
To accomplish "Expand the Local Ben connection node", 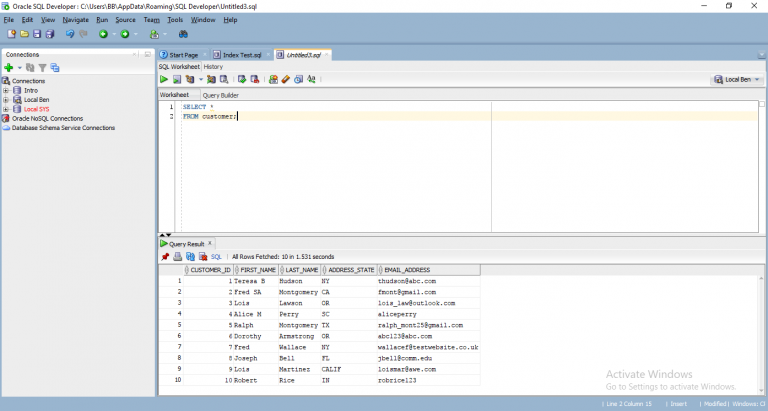I will 6,100.
